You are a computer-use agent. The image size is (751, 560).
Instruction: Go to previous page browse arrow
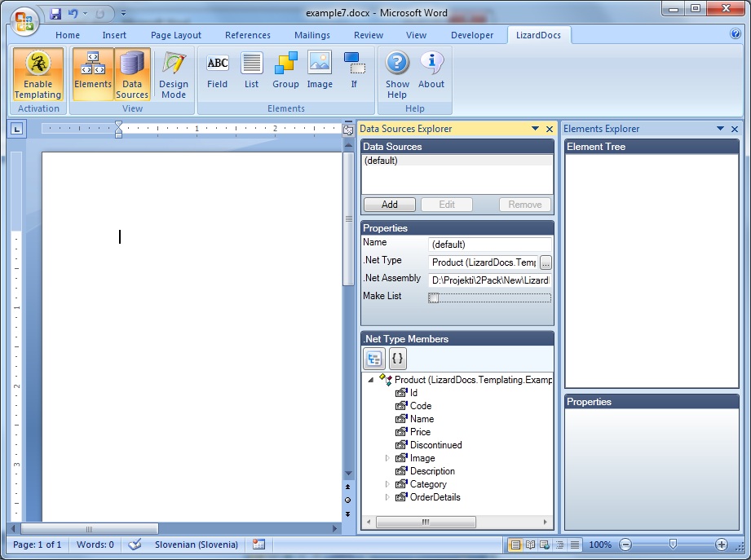coord(347,487)
